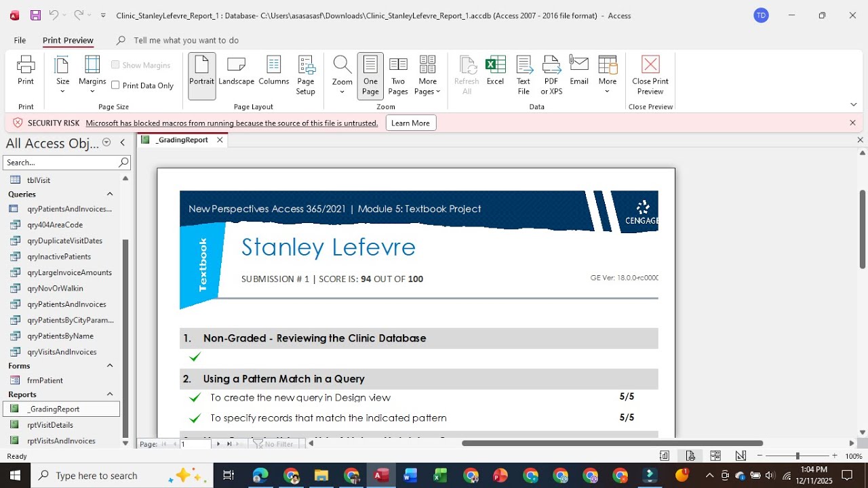The height and width of the screenshot is (488, 868).
Task: Collapse the Reports group
Action: point(110,394)
